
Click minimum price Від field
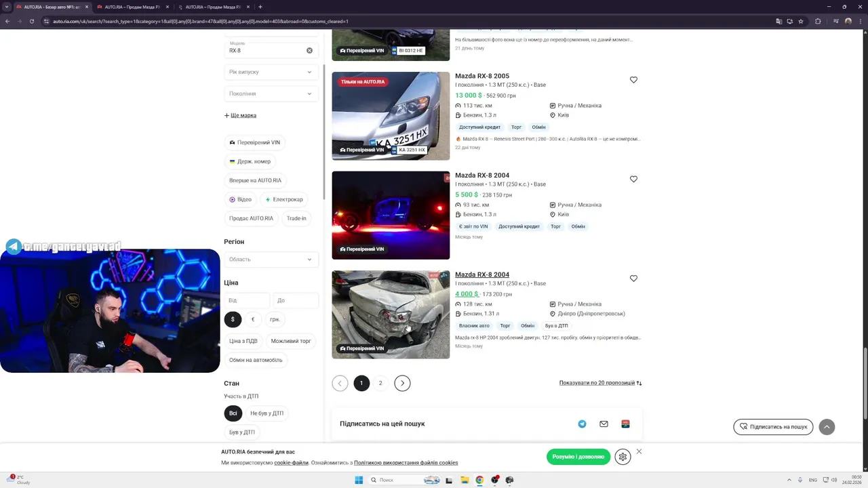(x=247, y=300)
